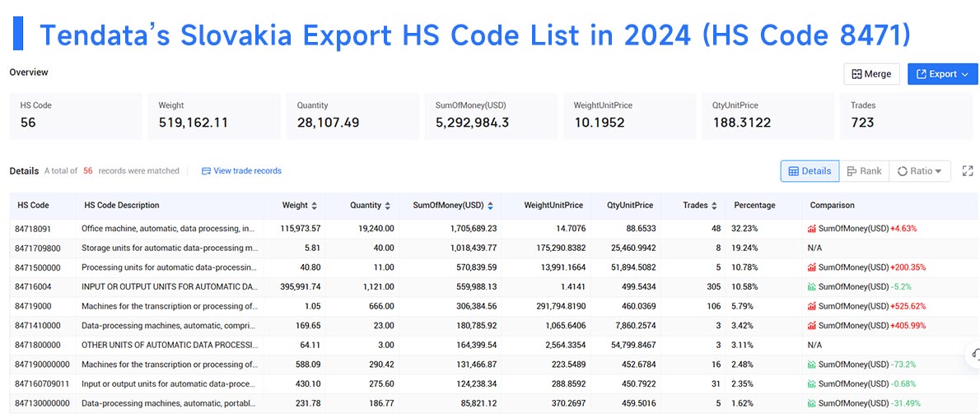Screen dimensions: 980x418
Task: Click 'Data-processing machines, automatic, portabl' description
Action: 169,403
